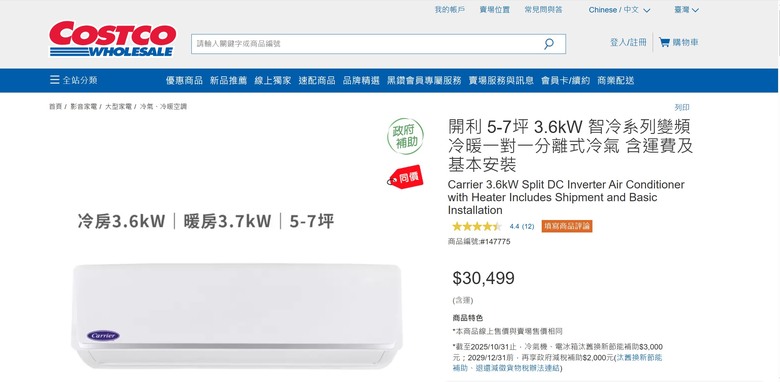This screenshot has width=780, height=382.
Task: Focus the keyword search input field
Action: [366, 44]
